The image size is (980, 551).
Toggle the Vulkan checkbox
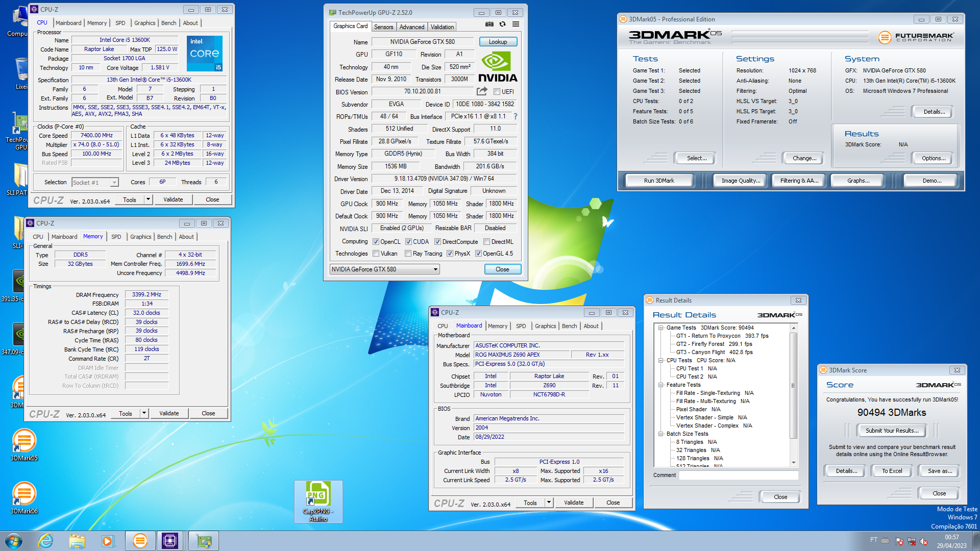tap(376, 254)
